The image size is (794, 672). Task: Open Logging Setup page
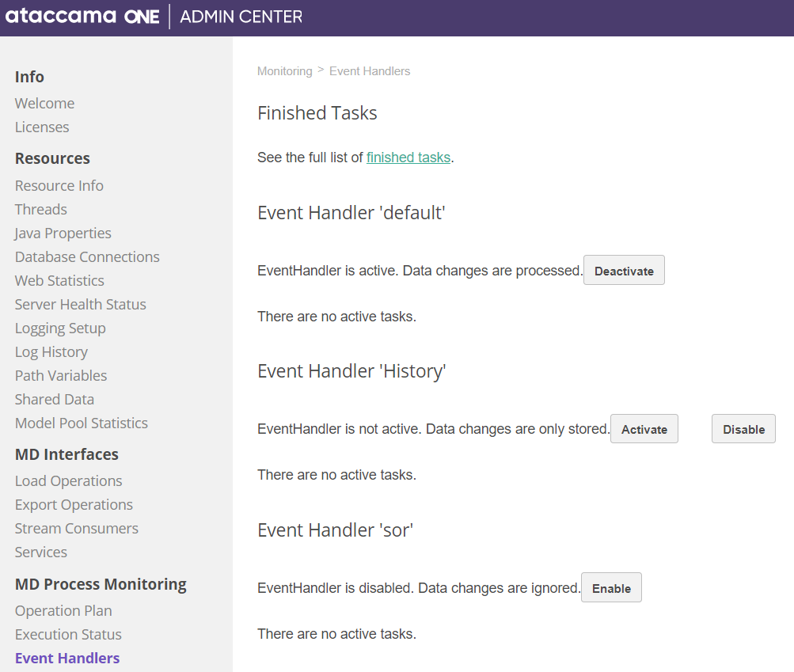coord(60,328)
